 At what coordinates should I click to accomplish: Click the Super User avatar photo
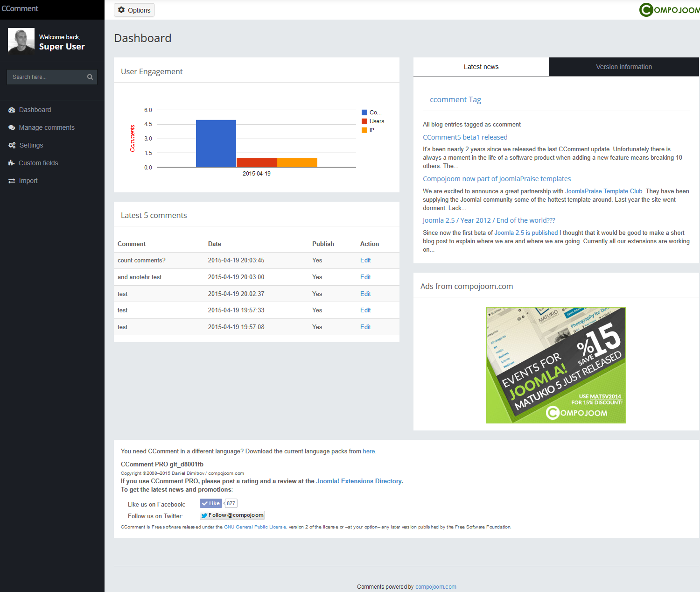pos(21,42)
